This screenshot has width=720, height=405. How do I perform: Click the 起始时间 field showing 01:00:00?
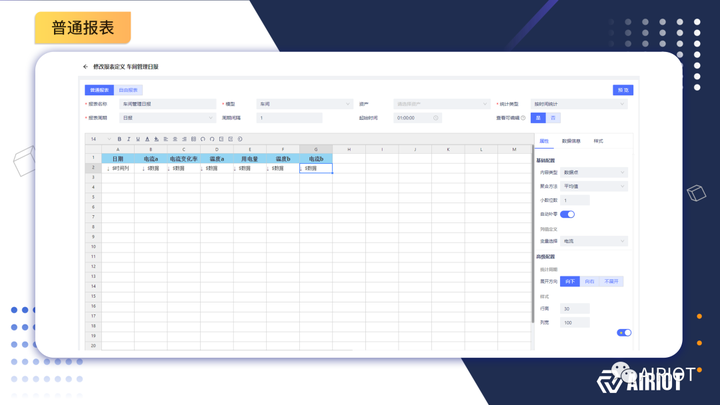[x=417, y=118]
